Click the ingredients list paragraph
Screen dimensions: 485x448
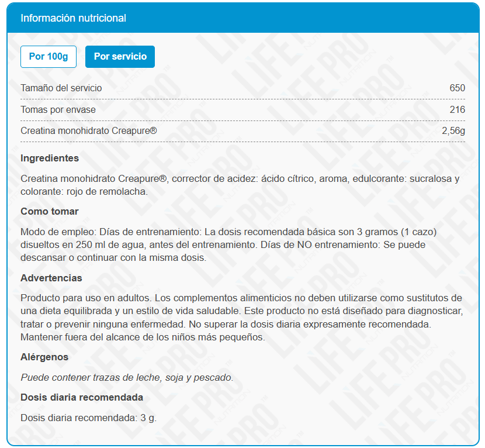pos(240,185)
